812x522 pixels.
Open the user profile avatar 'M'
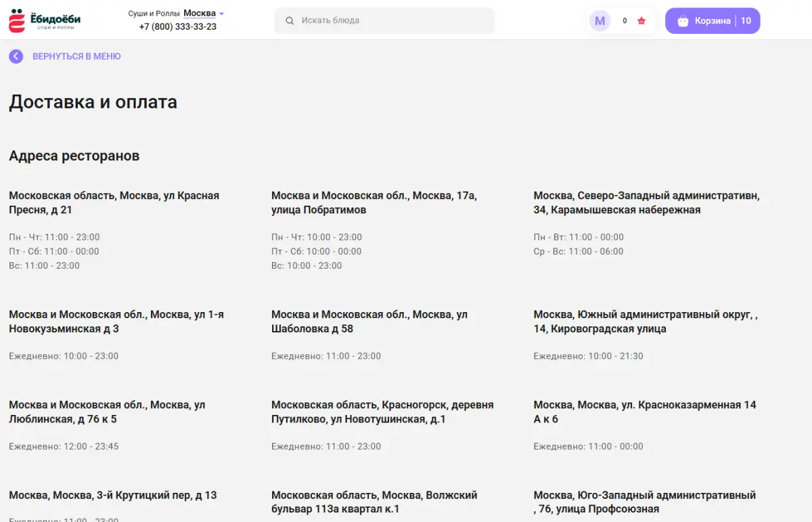pos(600,21)
